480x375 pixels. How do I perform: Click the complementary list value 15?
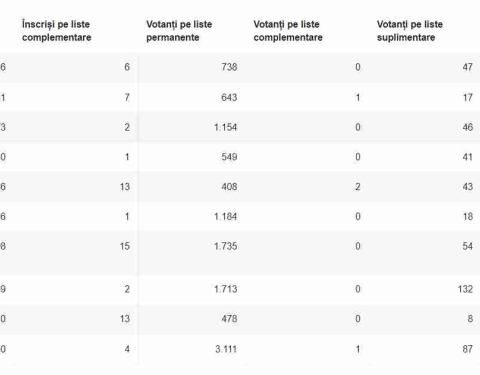tap(125, 246)
